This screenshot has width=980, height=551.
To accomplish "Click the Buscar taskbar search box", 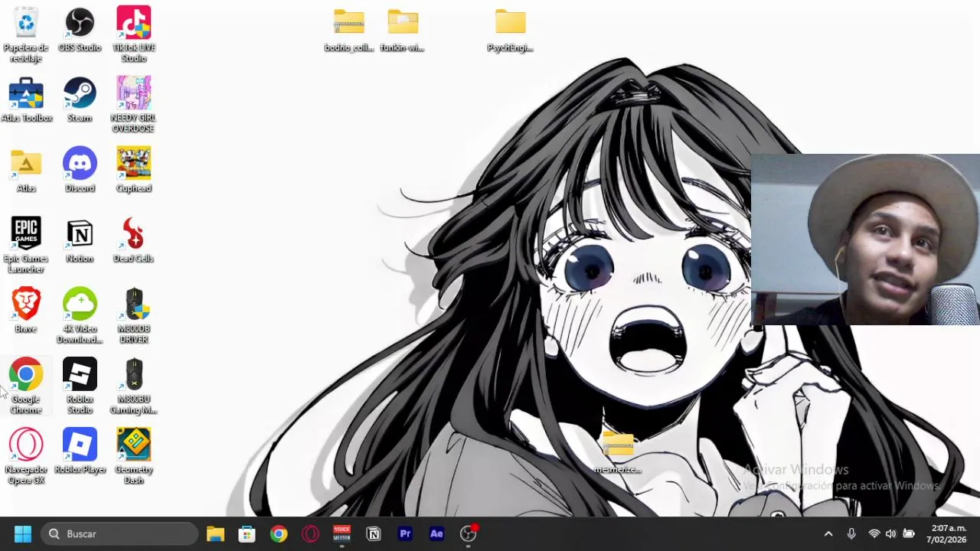I will tap(119, 533).
